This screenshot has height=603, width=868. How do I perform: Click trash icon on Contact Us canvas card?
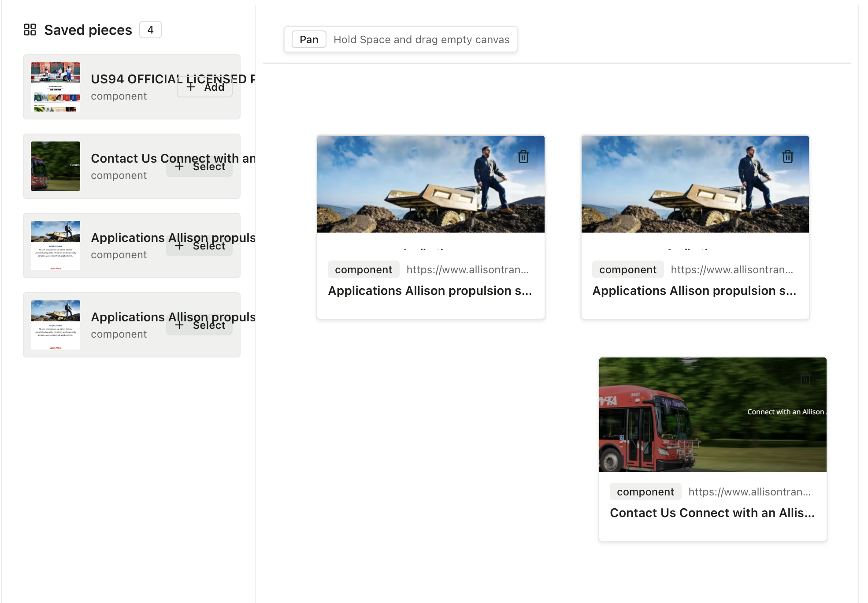tap(805, 378)
